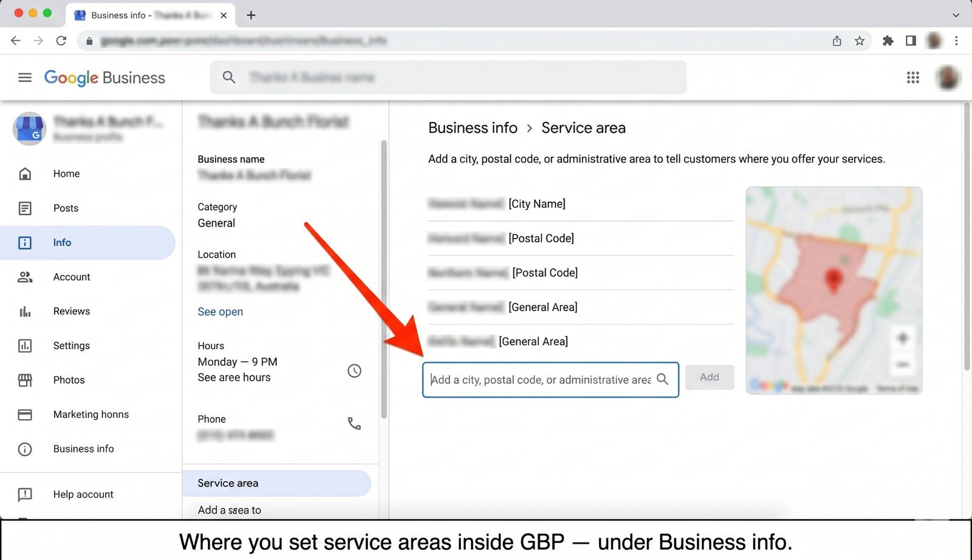
Task: Toggle the browser side panel
Action: [911, 41]
